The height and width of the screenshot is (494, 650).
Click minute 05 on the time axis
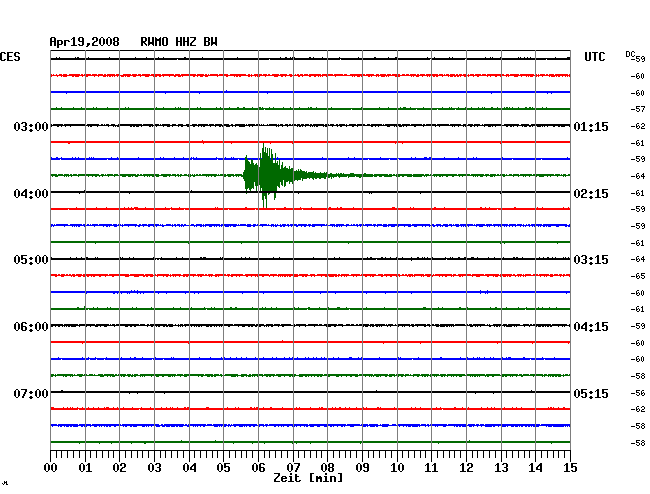[223, 467]
